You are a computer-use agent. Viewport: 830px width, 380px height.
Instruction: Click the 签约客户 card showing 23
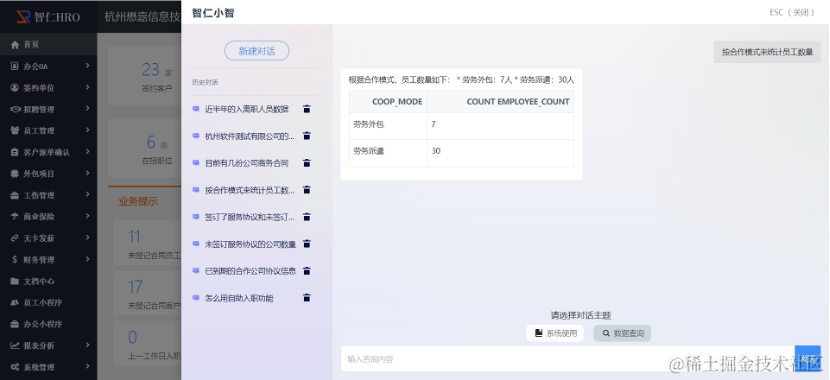[145, 76]
